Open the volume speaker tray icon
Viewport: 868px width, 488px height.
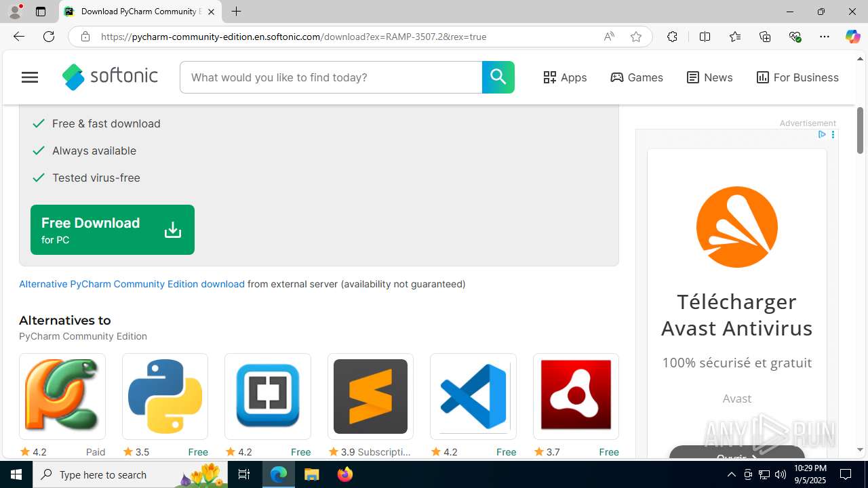point(781,474)
